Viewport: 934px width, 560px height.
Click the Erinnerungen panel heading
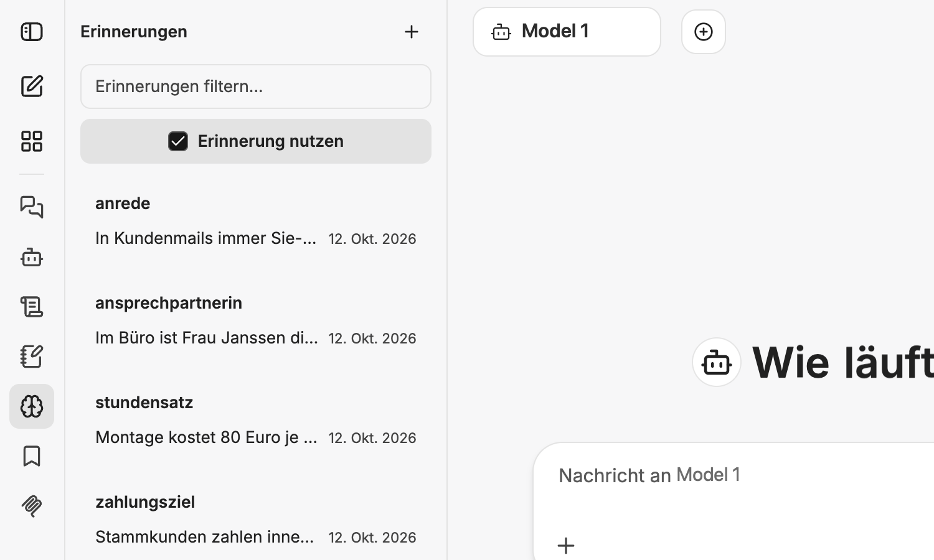coord(134,32)
